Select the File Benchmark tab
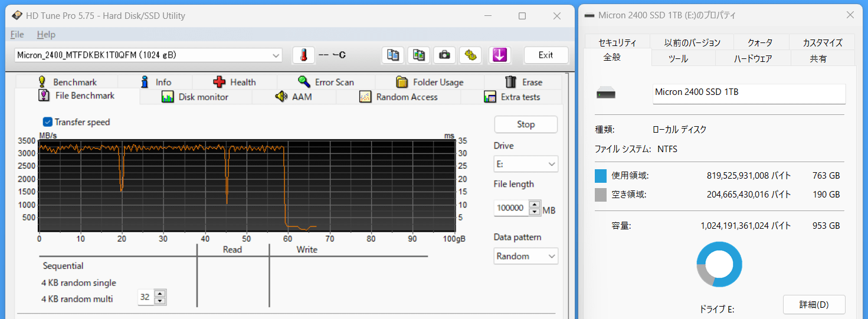 77,96
